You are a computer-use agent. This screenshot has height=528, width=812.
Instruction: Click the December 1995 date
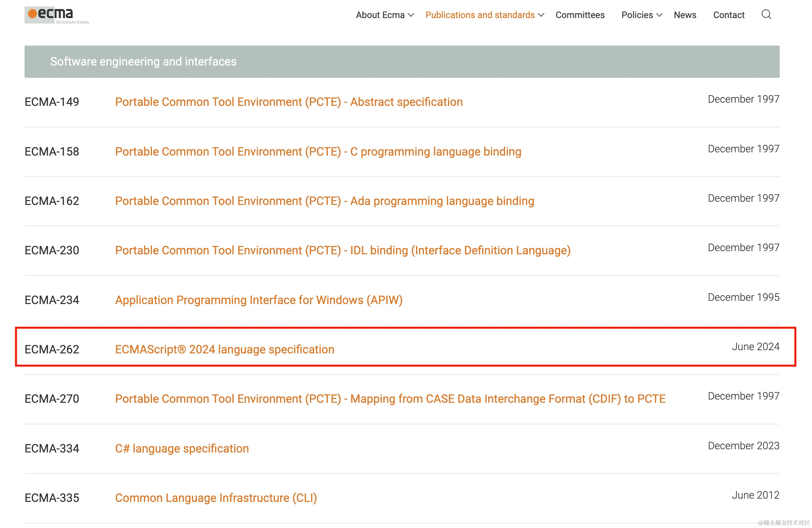[744, 297]
